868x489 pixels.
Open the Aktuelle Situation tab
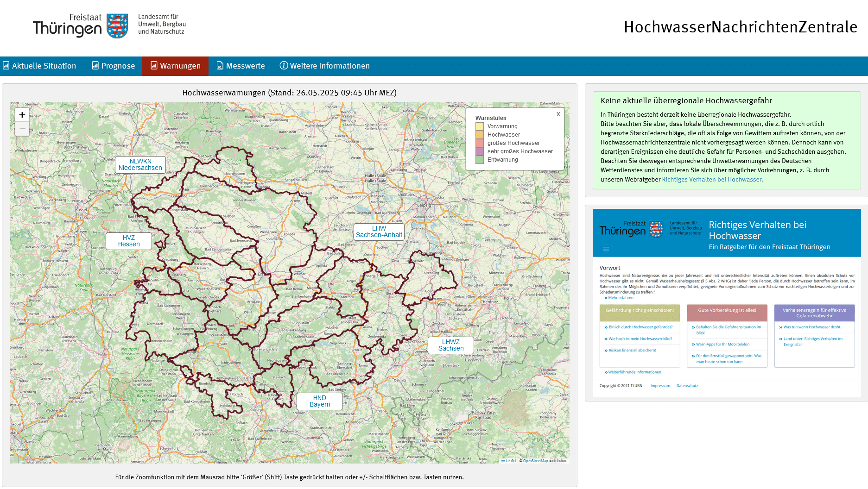(39, 66)
